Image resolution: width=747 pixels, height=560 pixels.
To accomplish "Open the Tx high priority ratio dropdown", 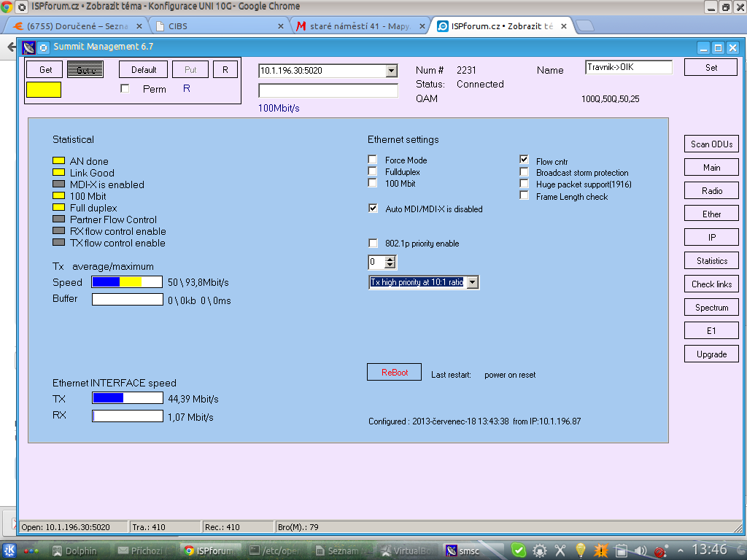I will (472, 282).
